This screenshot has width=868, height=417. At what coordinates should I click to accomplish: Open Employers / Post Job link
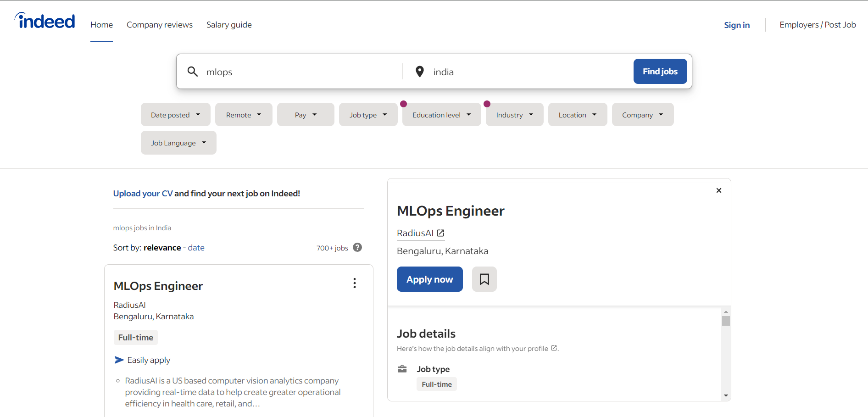click(818, 25)
